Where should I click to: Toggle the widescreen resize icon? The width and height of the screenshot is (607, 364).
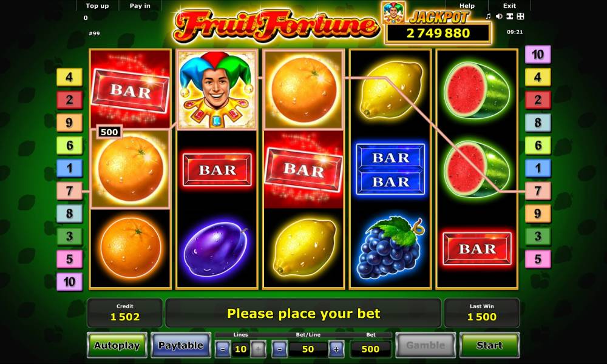click(x=510, y=16)
